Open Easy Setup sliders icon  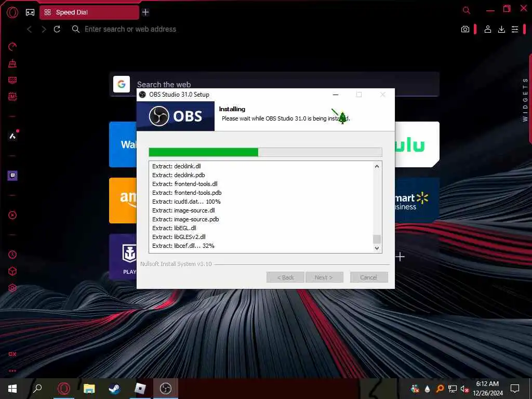pyautogui.click(x=515, y=29)
